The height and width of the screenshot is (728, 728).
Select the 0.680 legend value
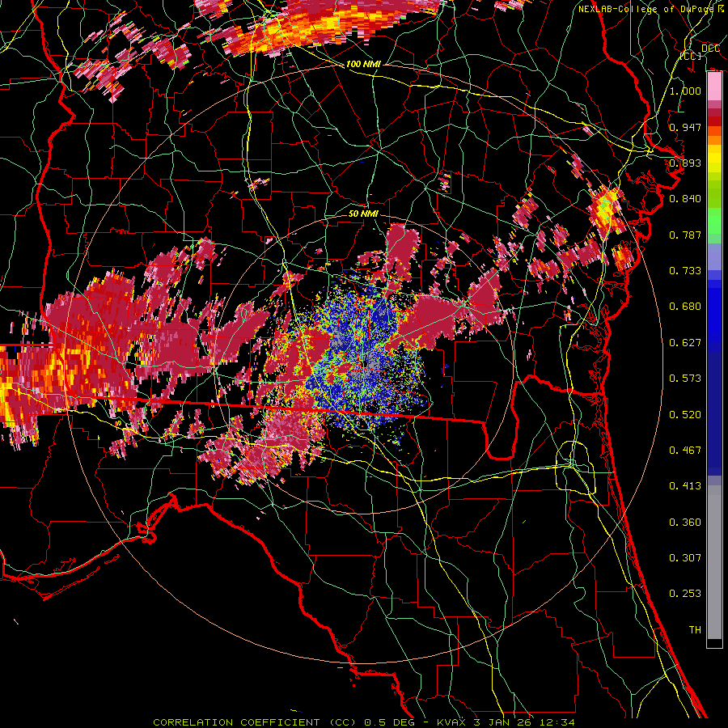coord(685,307)
